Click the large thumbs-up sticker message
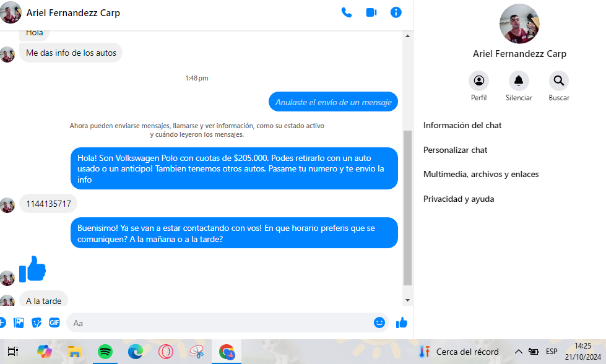Image resolution: width=606 pixels, height=364 pixels. coord(32,269)
